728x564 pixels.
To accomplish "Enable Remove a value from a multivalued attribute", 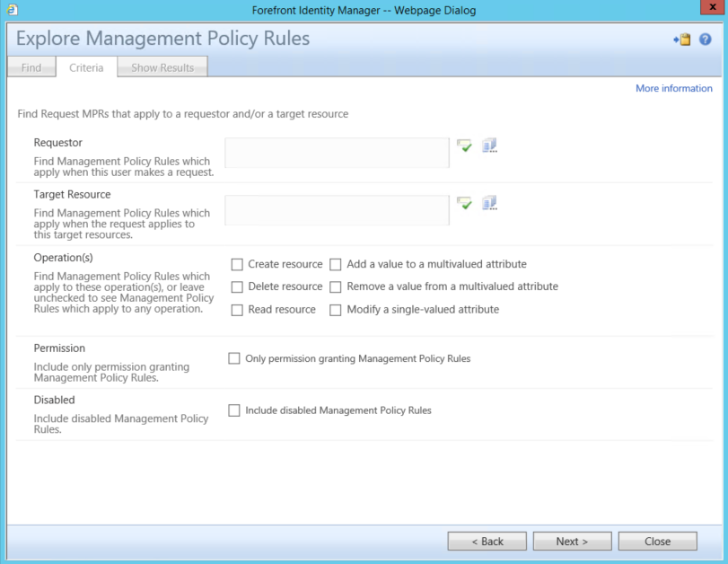I will (x=336, y=287).
